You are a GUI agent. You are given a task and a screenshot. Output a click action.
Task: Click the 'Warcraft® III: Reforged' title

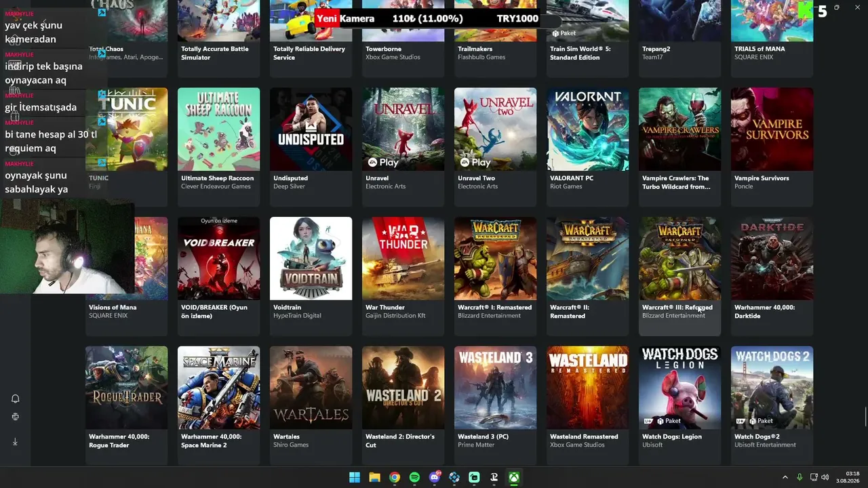point(677,308)
